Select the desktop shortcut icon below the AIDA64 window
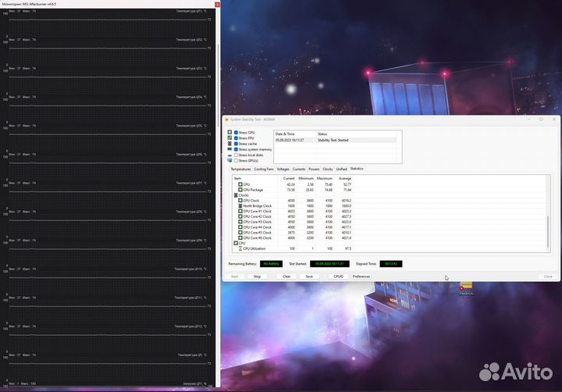 (465, 287)
